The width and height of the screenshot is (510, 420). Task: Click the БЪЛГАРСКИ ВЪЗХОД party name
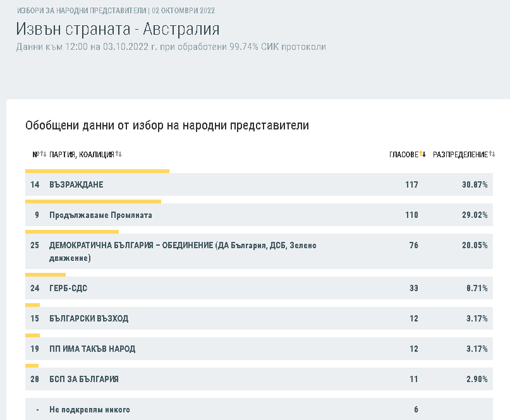[88, 318]
